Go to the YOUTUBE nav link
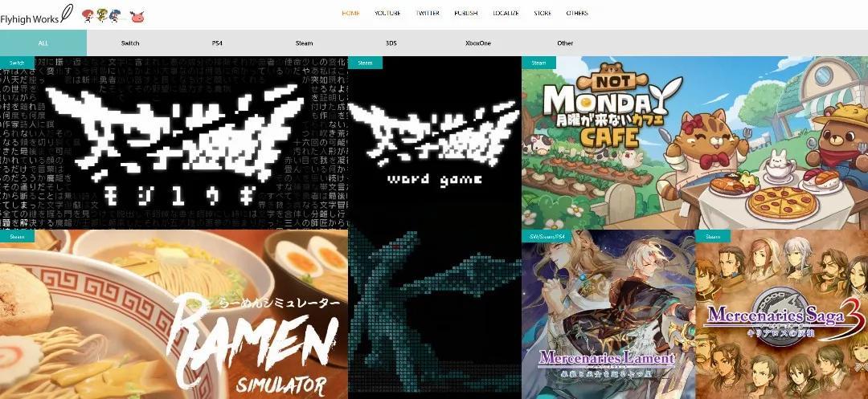The height and width of the screenshot is (399, 868). coord(387,14)
